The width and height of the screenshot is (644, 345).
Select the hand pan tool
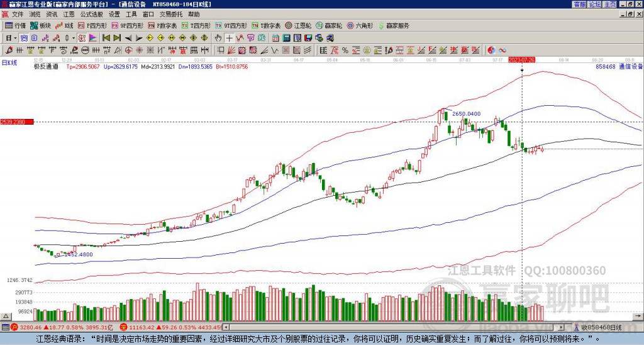tap(218, 38)
